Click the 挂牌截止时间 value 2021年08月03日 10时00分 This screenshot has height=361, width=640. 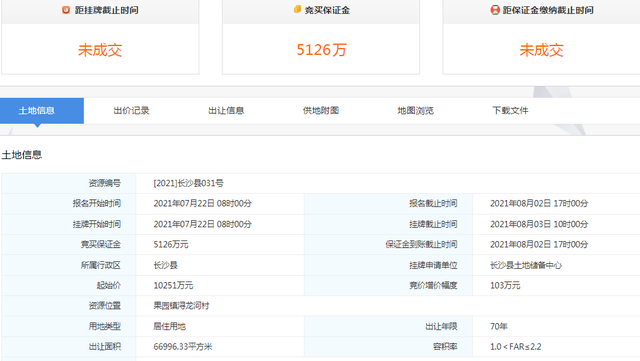(x=539, y=224)
